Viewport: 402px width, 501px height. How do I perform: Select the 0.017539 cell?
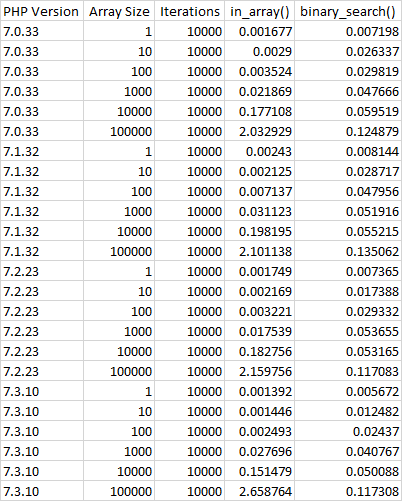[260, 331]
